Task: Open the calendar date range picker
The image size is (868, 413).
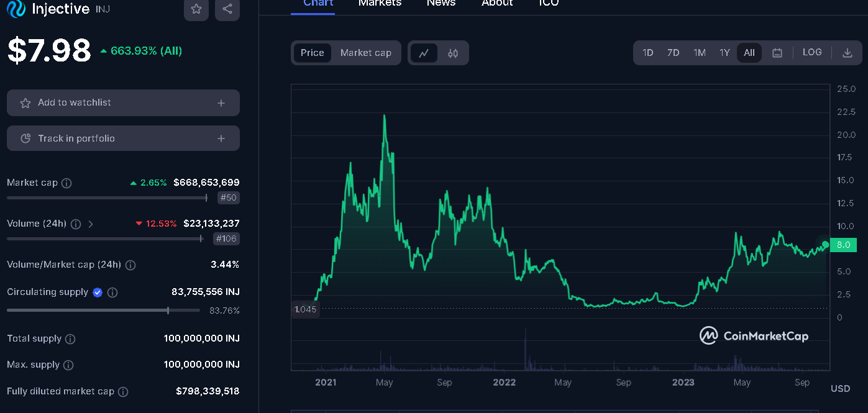Action: point(777,53)
